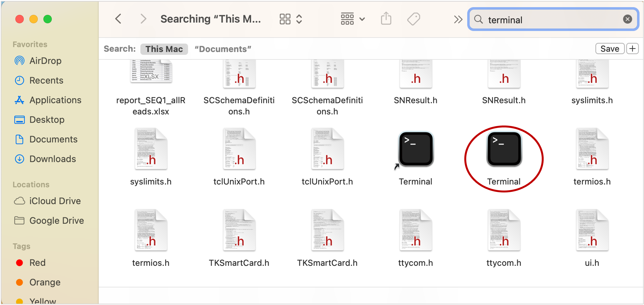Save the current search
This screenshot has height=305, width=644.
click(x=610, y=48)
